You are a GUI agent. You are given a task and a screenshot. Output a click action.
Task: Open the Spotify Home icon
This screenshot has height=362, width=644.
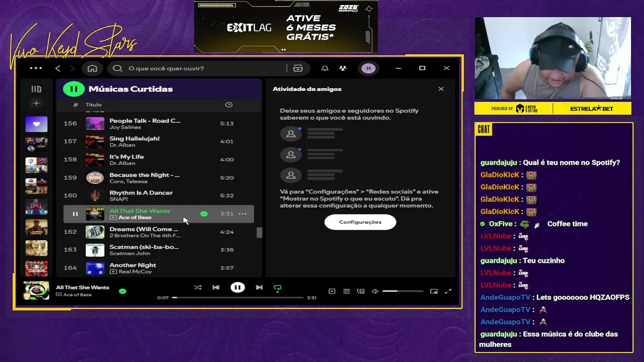point(92,68)
